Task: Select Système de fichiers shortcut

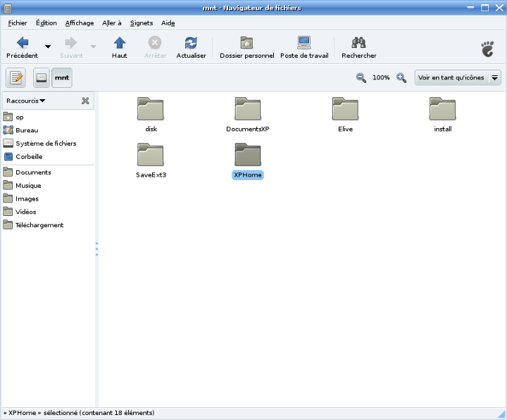Action: pyautogui.click(x=48, y=143)
